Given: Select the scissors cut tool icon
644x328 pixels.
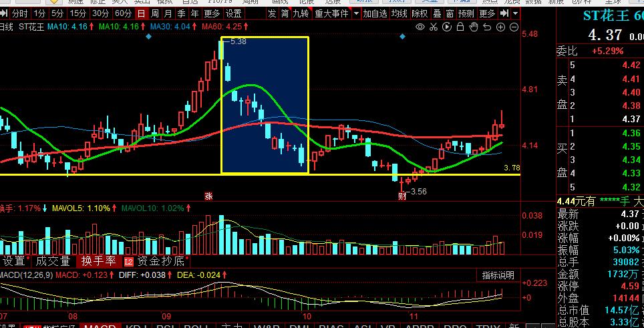Looking at the screenshot, I should click(434, 27).
